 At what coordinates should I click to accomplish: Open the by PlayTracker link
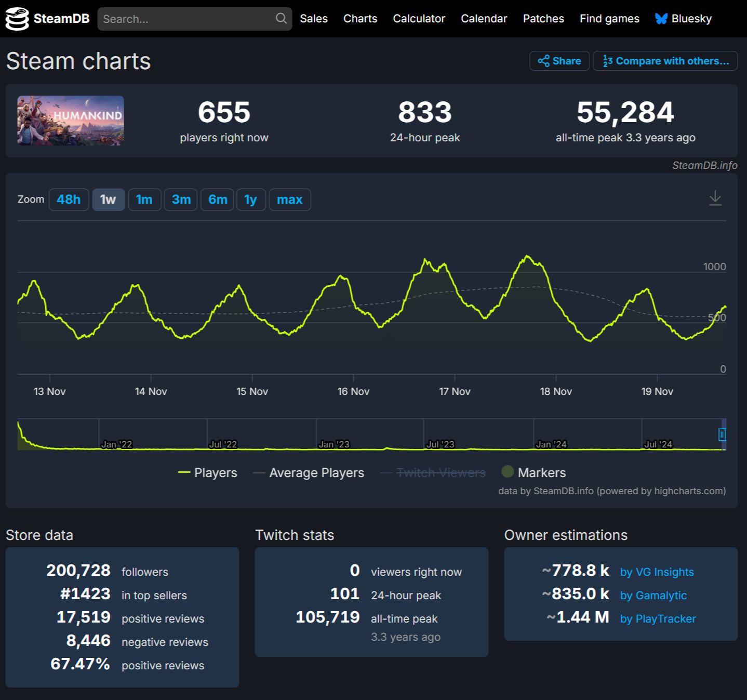tap(658, 618)
